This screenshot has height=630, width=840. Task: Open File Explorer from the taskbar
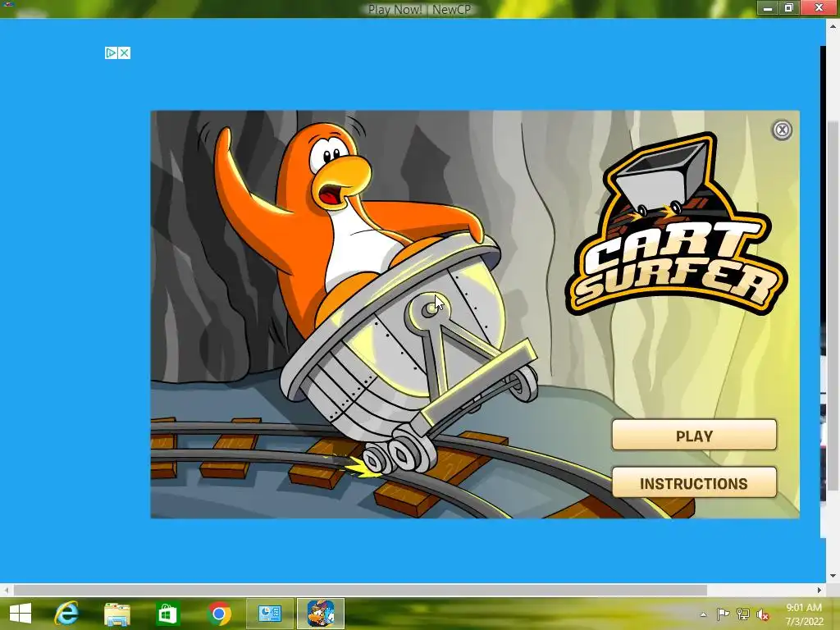(116, 614)
